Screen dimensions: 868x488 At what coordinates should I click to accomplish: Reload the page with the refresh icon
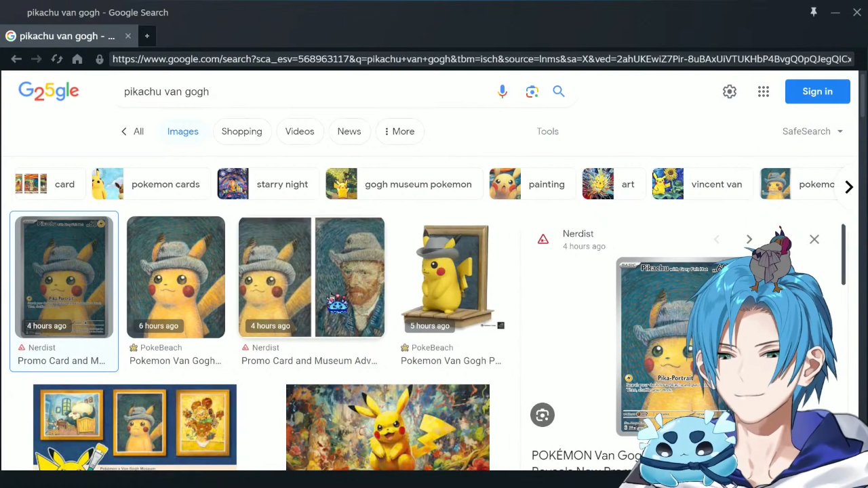click(57, 59)
